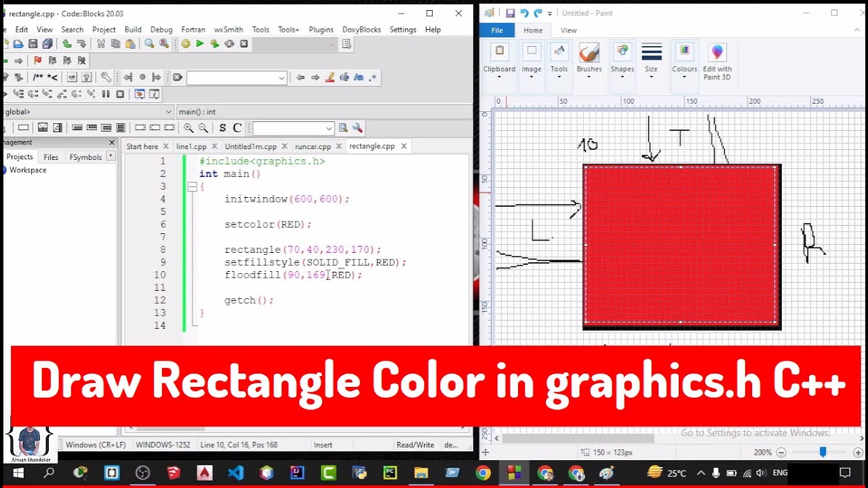Click the Paste icon in Code::Blocks toolbar
868x488 pixels.
pyautogui.click(x=130, y=44)
